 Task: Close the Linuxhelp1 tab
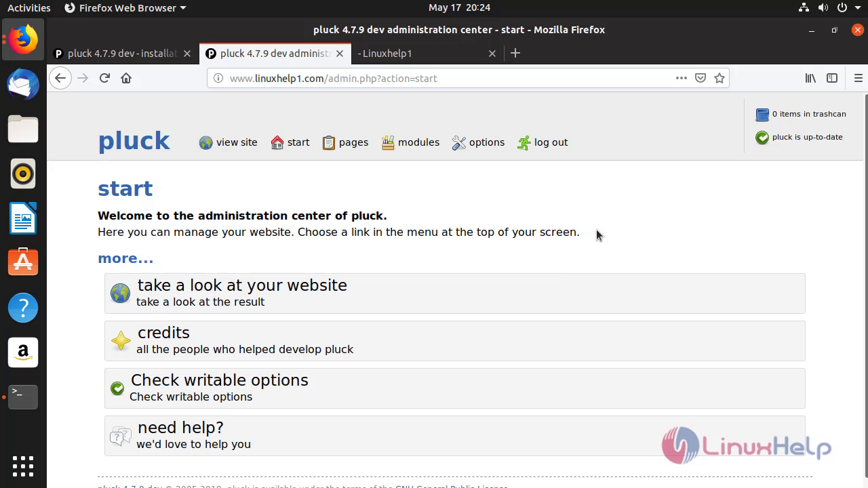click(x=492, y=54)
